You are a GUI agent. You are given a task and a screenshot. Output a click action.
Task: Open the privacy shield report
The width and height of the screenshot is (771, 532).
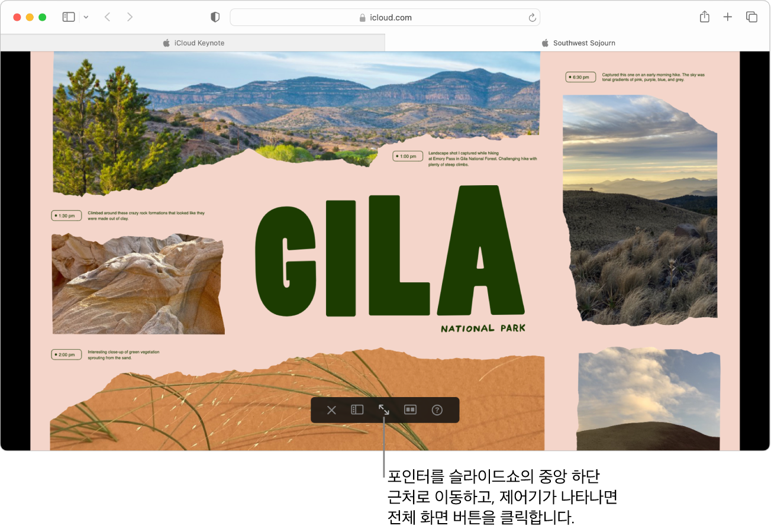pos(215,17)
